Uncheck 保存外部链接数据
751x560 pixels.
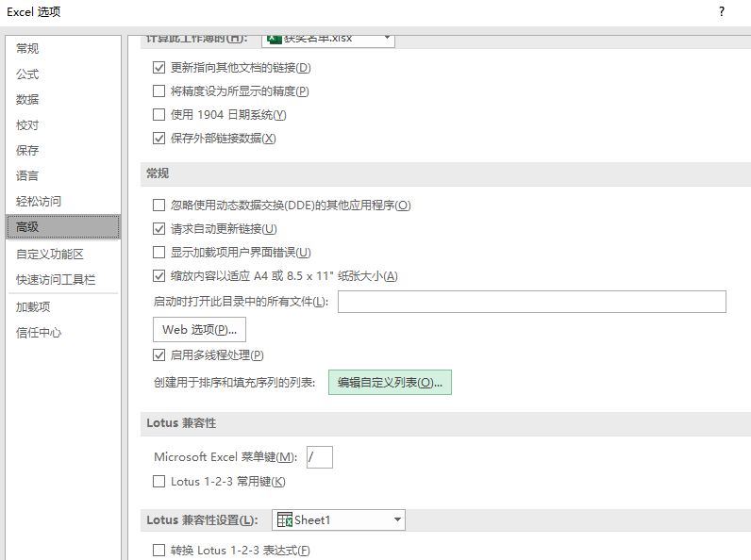pyautogui.click(x=159, y=139)
